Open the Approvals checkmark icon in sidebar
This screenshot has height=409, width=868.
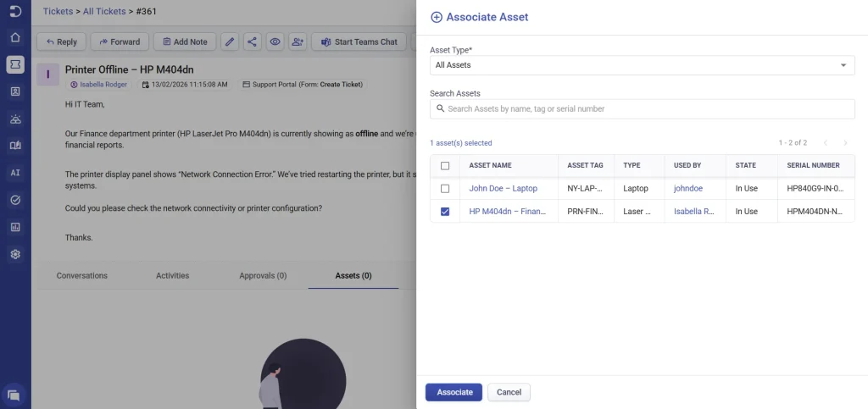15,200
